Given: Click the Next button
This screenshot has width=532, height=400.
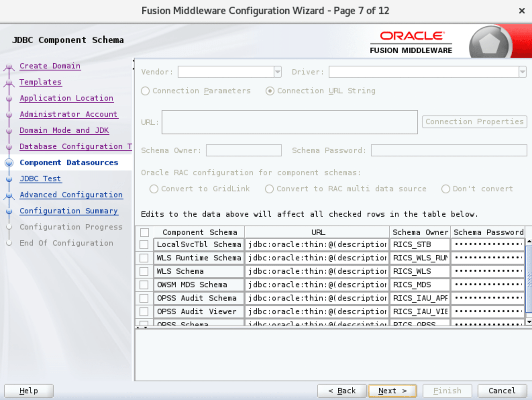Looking at the screenshot, I should (392, 391).
